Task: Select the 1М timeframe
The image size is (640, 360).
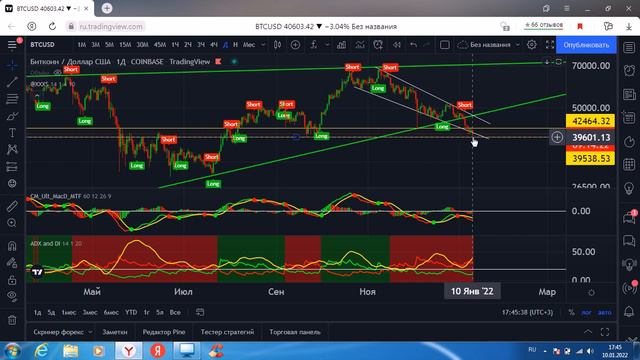Action: pyautogui.click(x=82, y=44)
